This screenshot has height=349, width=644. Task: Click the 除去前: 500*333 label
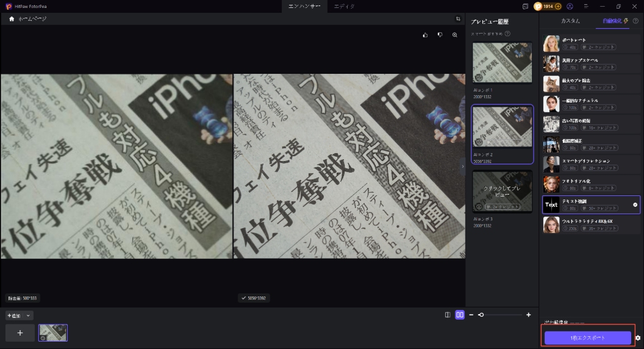pos(23,298)
